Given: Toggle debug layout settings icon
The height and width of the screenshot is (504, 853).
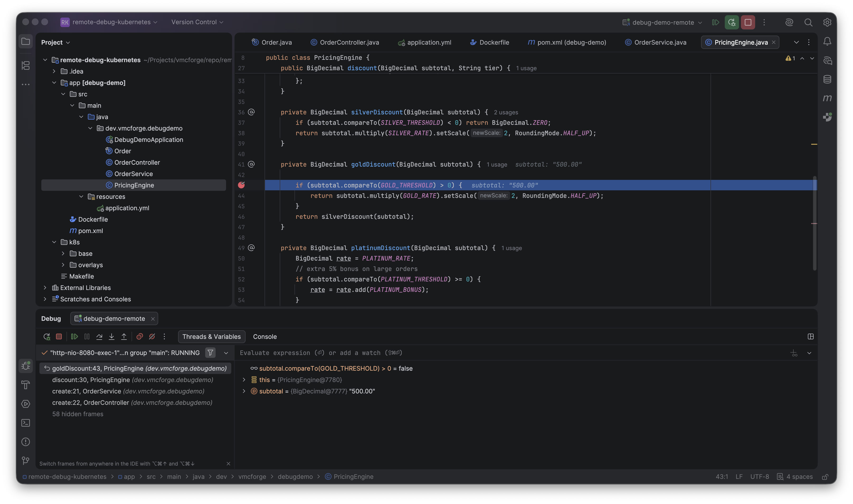Looking at the screenshot, I should pos(810,336).
